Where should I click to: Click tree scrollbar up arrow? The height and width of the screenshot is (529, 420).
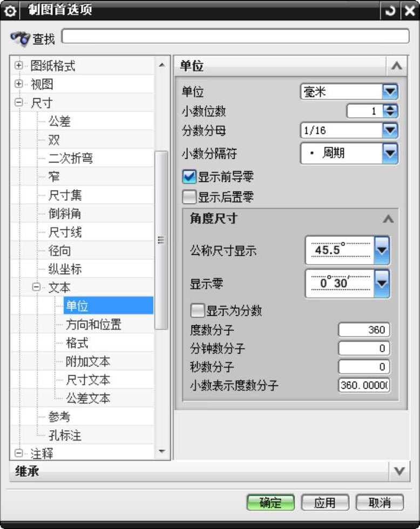pyautogui.click(x=162, y=64)
